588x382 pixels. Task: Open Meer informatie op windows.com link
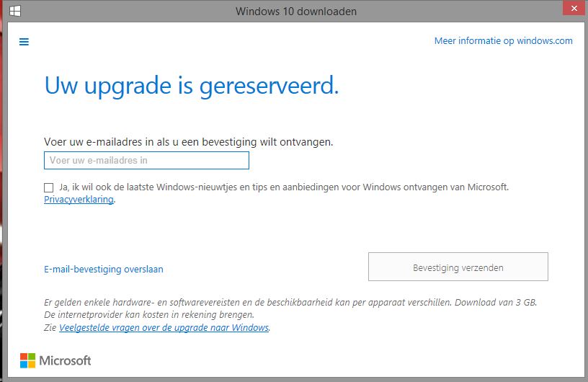click(x=503, y=41)
